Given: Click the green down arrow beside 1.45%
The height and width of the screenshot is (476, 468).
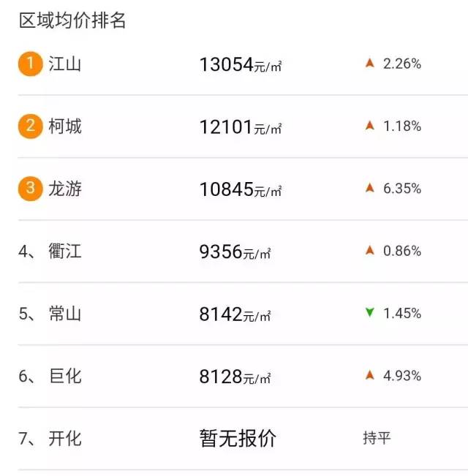Looking at the screenshot, I should coord(369,314).
